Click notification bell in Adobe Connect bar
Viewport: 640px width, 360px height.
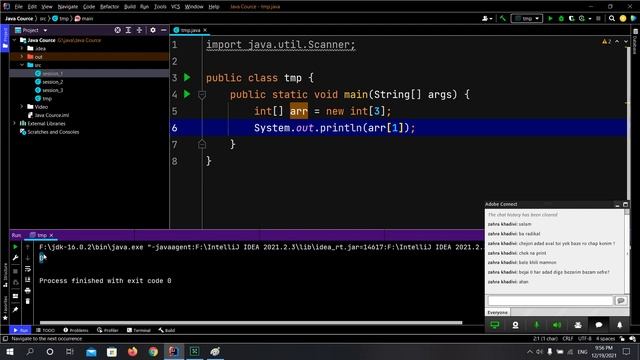(x=620, y=325)
